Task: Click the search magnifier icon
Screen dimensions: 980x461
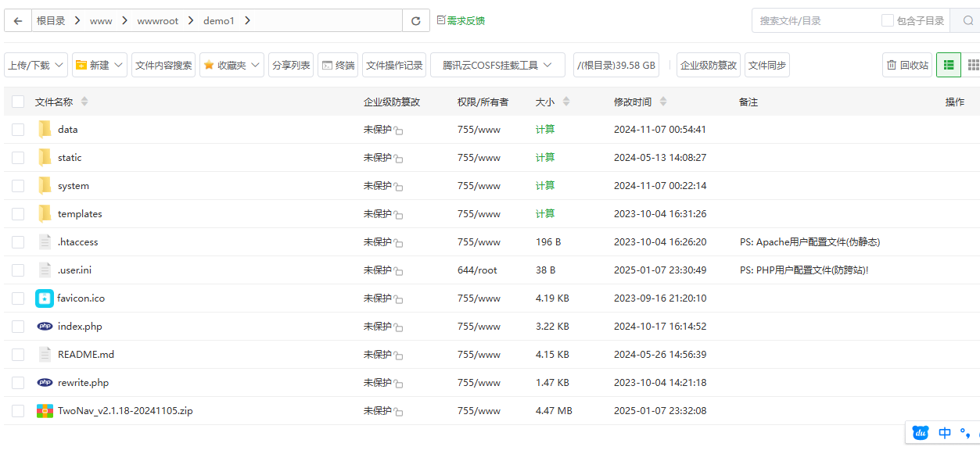Action: point(967,21)
